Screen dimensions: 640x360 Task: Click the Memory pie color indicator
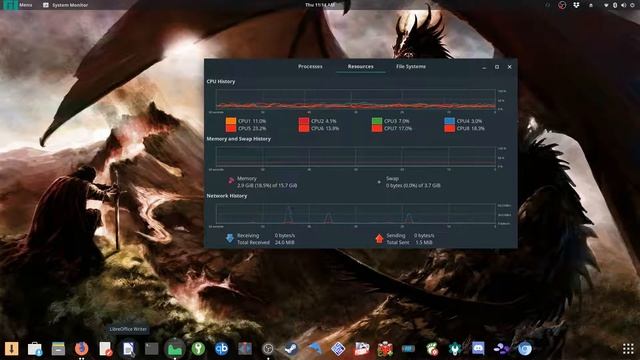click(231, 181)
